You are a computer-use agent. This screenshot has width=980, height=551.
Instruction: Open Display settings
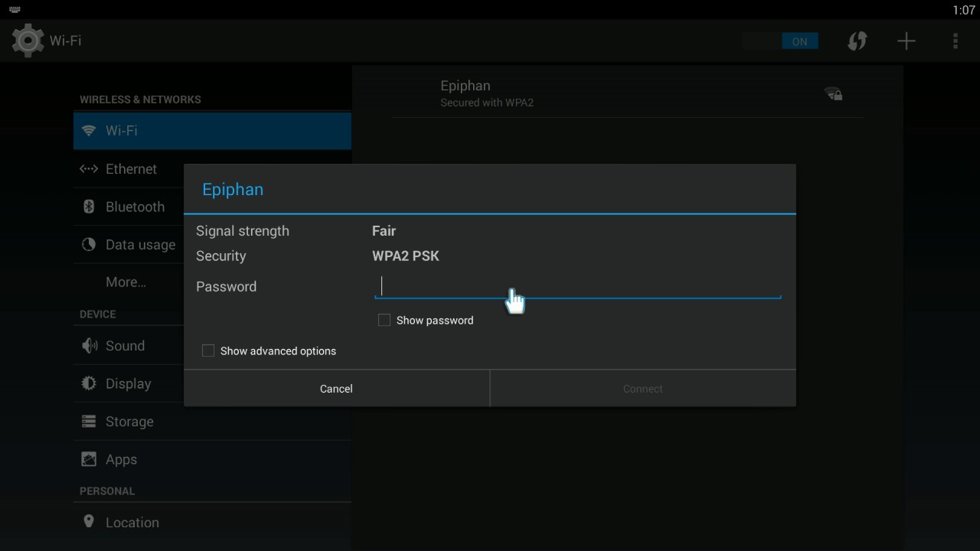tap(212, 384)
